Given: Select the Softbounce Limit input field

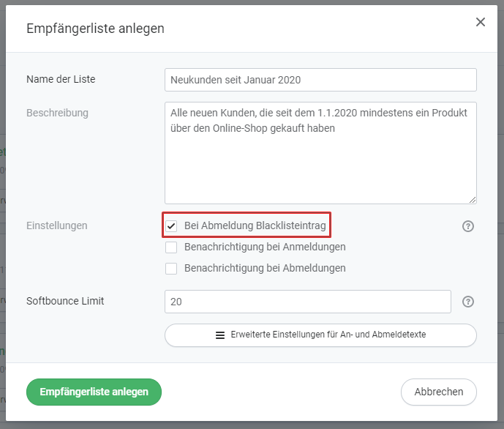Looking at the screenshot, I should pos(308,302).
